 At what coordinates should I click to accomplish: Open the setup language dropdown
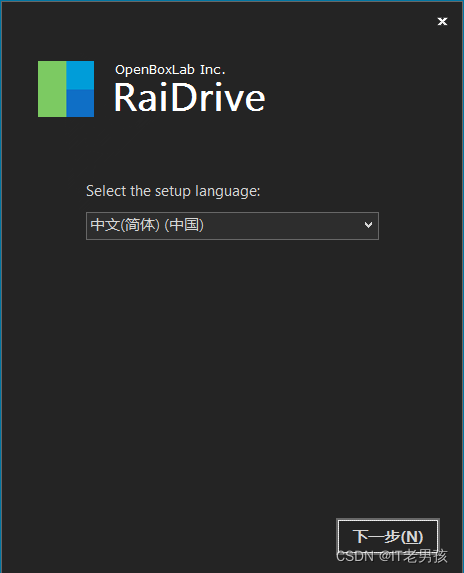coord(232,226)
